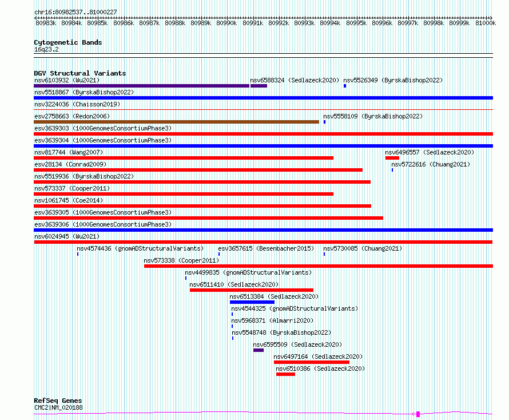Click the RefSeq Genes track title
Viewport: 509px width, 420px height.
pyautogui.click(x=58, y=401)
